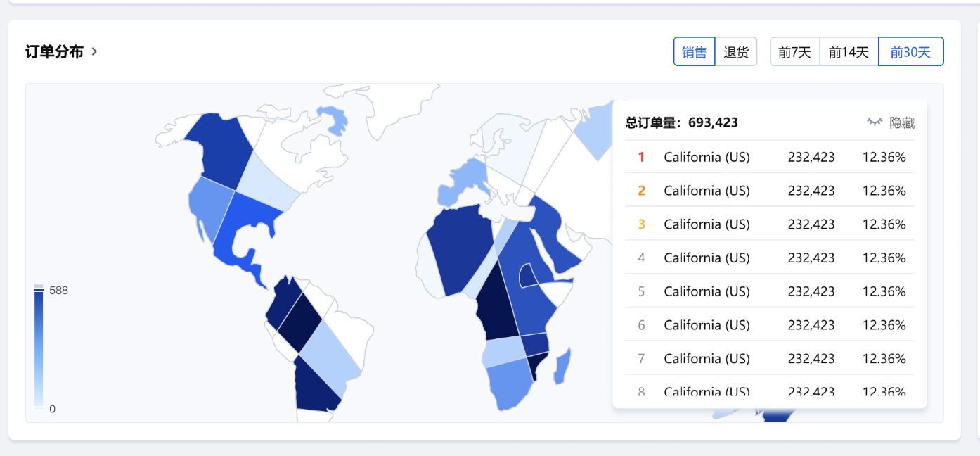The image size is (980, 456).
Task: Click the Madagascar island on the map
Action: coord(560,367)
